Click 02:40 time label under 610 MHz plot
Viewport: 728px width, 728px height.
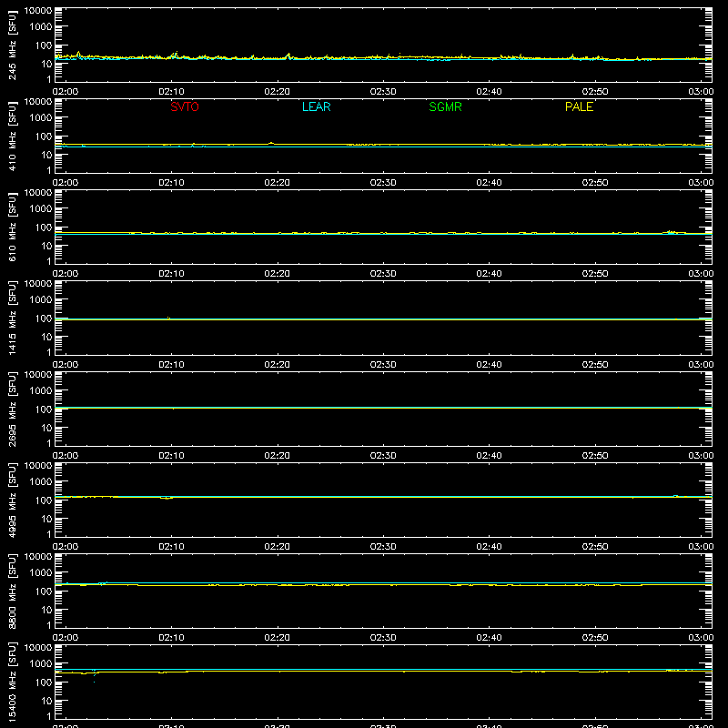point(489,274)
